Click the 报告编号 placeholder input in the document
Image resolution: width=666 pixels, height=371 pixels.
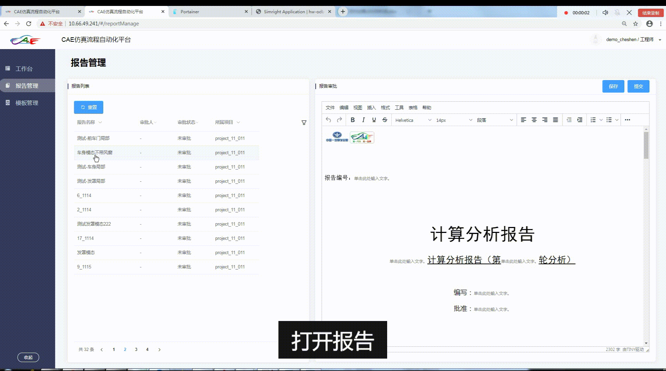point(372,178)
